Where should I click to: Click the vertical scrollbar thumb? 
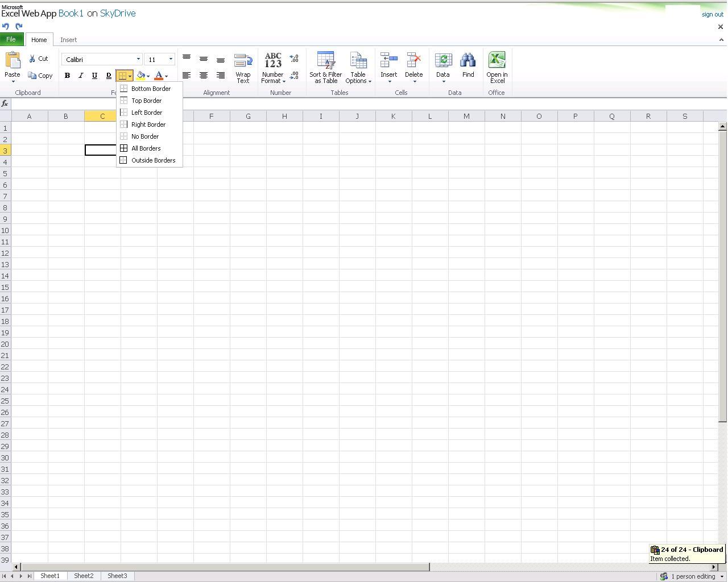click(722, 277)
